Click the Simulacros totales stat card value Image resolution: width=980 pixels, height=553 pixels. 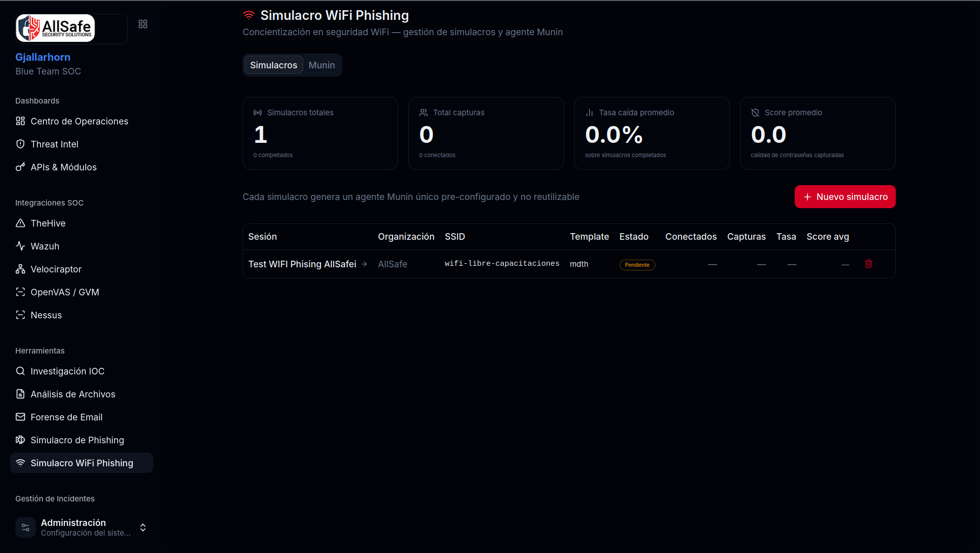[260, 134]
